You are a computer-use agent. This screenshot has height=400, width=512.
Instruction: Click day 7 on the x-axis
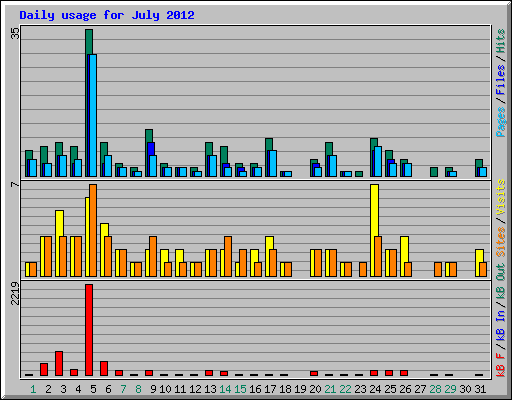pos(123,389)
